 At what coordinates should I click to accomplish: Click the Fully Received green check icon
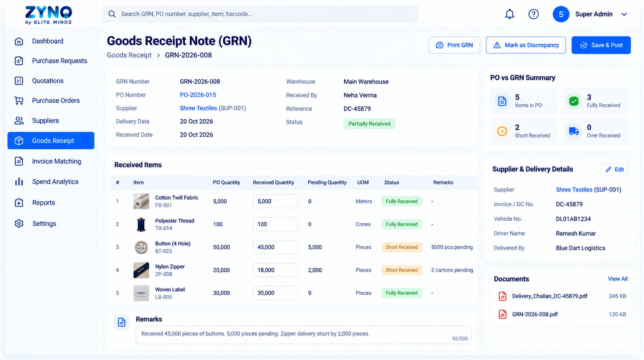(x=574, y=101)
